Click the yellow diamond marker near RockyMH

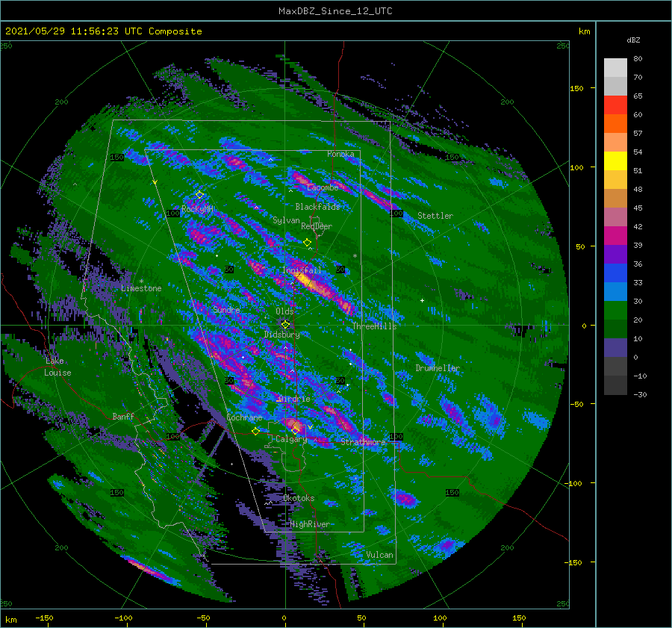click(x=199, y=195)
